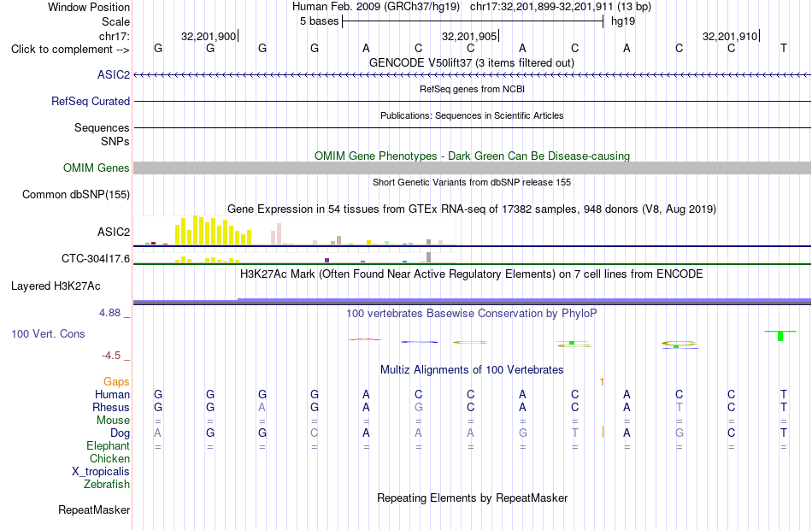
Task: Click the green T PhyloP conservation glyph
Action: [780, 335]
